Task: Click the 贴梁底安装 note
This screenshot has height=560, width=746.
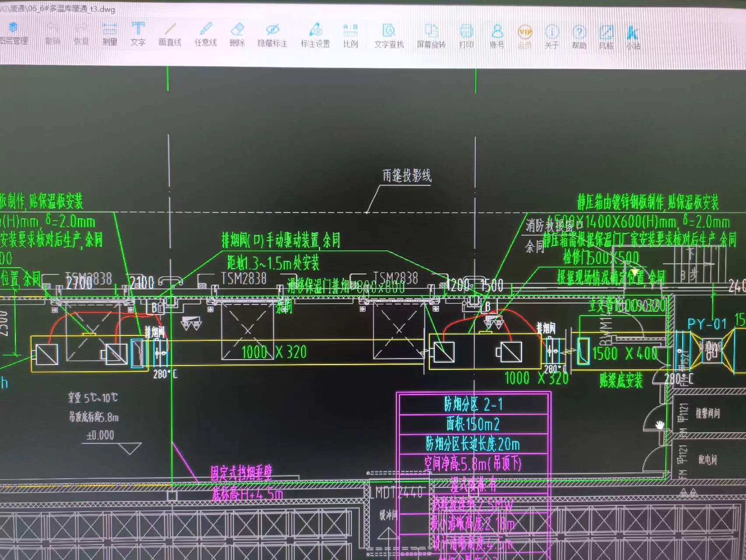Action: 621,380
